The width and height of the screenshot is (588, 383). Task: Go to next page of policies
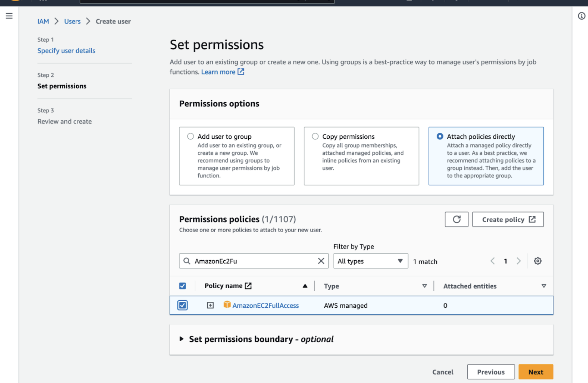[x=518, y=261]
